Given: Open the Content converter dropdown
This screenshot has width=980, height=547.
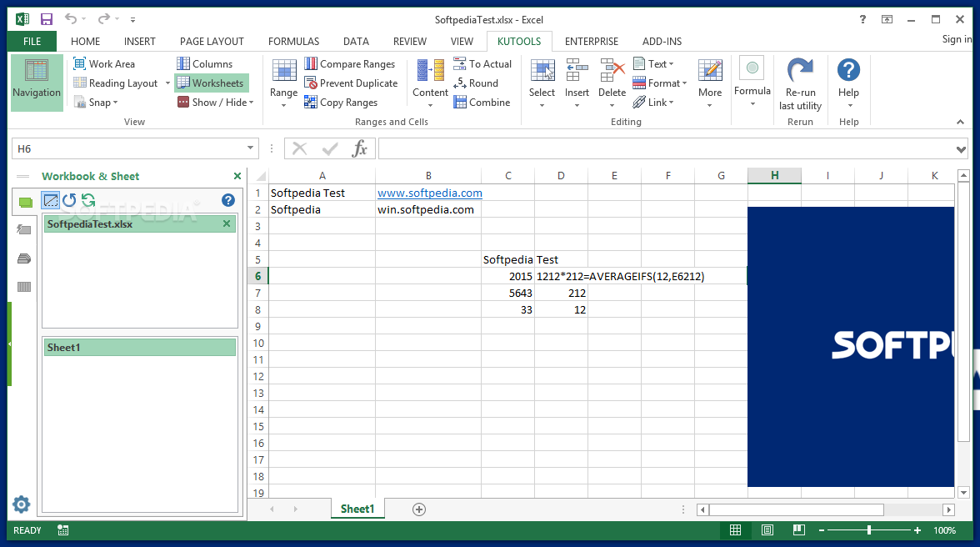Looking at the screenshot, I should pos(430,83).
